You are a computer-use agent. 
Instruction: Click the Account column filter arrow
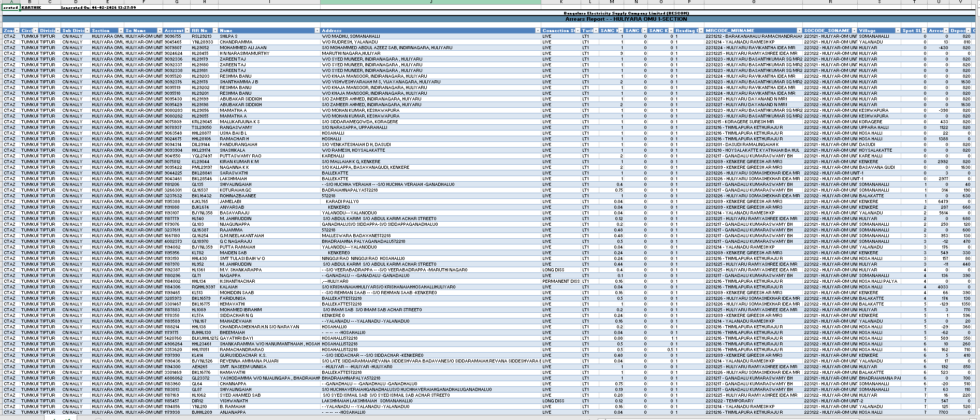coord(187,31)
